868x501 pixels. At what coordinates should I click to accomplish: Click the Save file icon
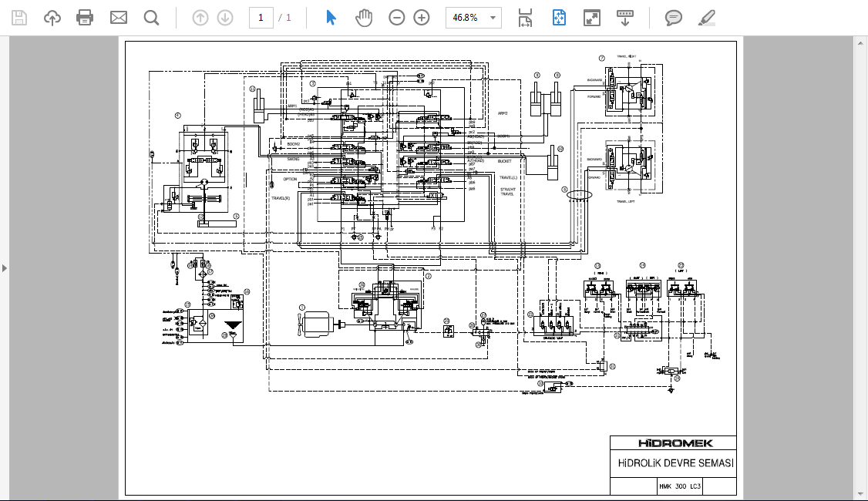[19, 18]
